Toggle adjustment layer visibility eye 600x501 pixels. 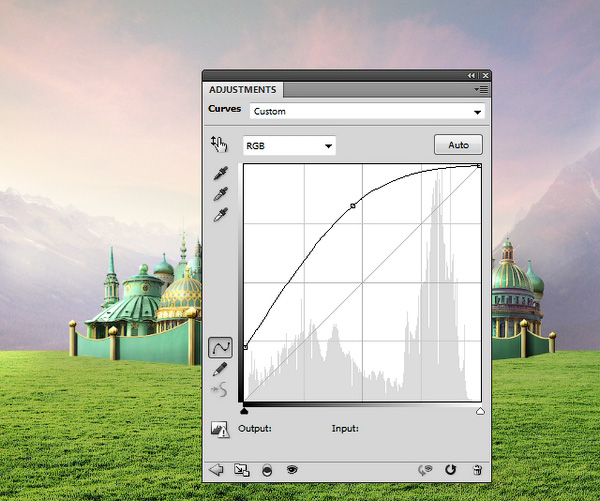(x=292, y=468)
